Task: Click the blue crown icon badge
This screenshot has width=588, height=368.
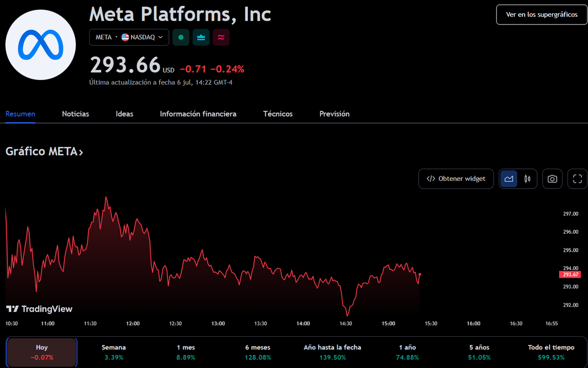Action: tap(201, 37)
